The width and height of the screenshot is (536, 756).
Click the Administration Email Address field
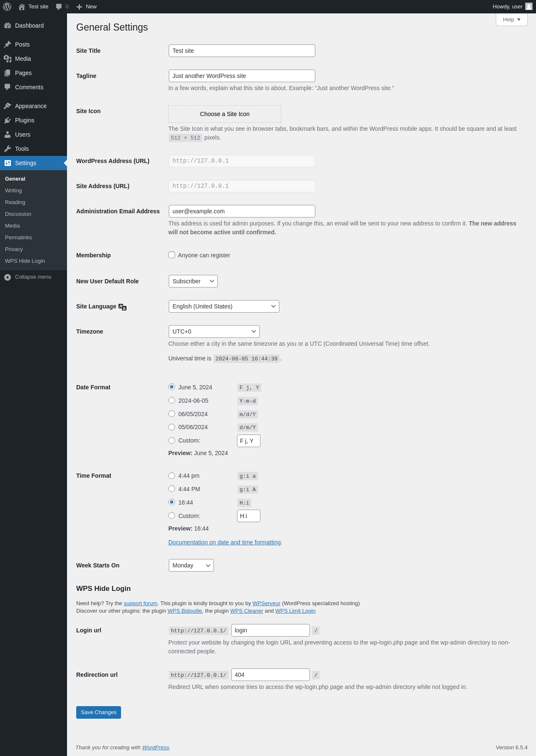242,211
